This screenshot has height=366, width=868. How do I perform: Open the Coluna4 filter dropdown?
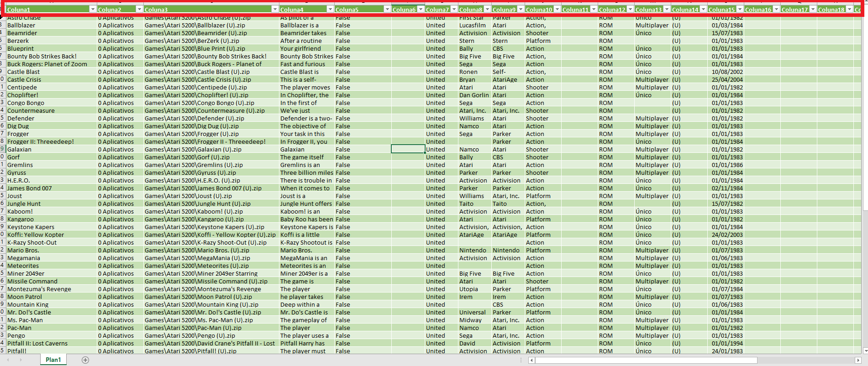(x=330, y=9)
